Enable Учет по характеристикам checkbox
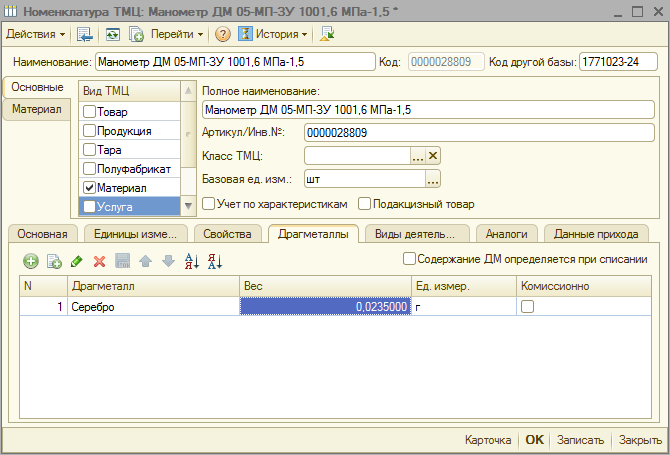The width and height of the screenshot is (670, 455). [208, 204]
